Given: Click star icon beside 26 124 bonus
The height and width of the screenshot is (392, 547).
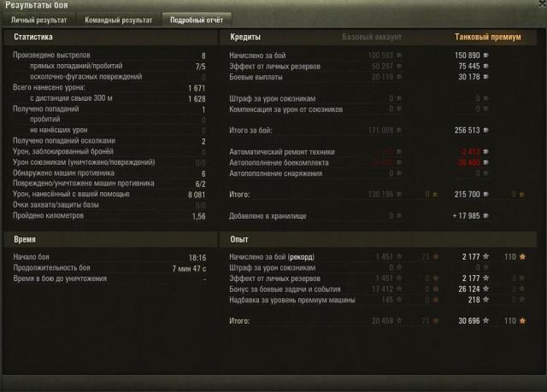Looking at the screenshot, I should pyautogui.click(x=485, y=289).
